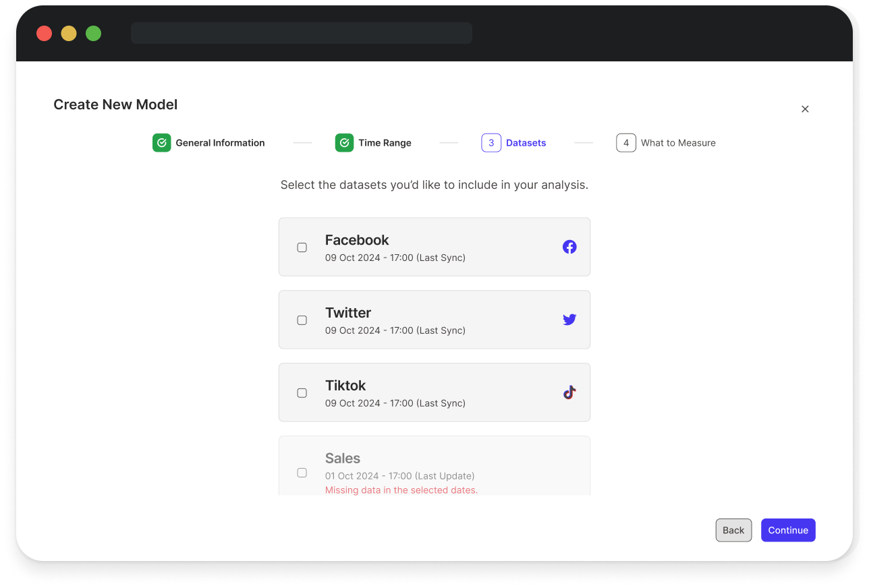Go to the What to Measure step

coord(678,142)
